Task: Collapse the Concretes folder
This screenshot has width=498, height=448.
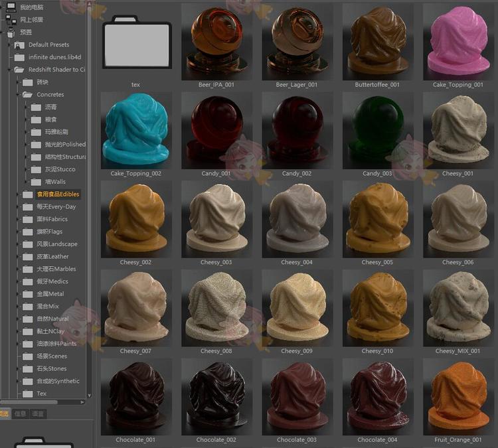Action: (19, 95)
